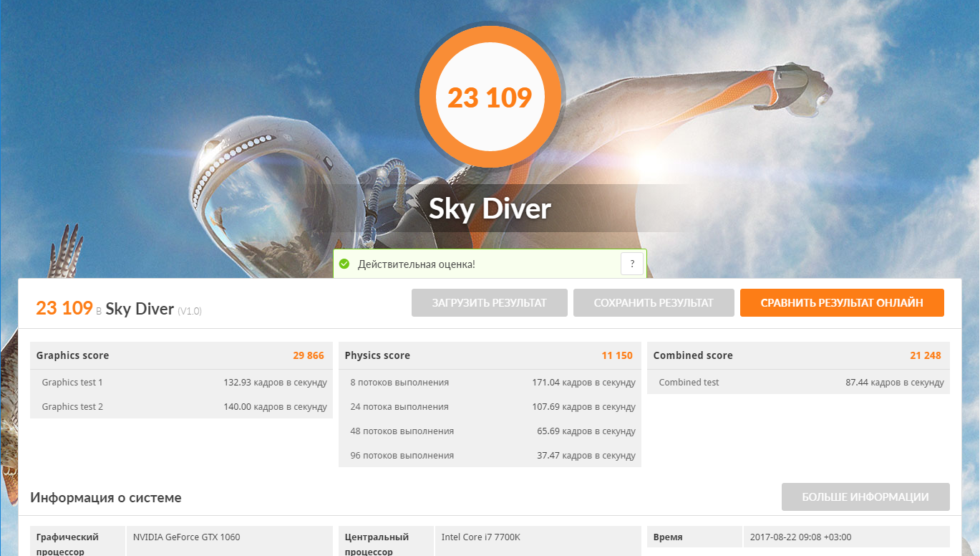Image resolution: width=980 pixels, height=556 pixels.
Task: Select the 107.69 кадров в секунду value
Action: pos(584,407)
